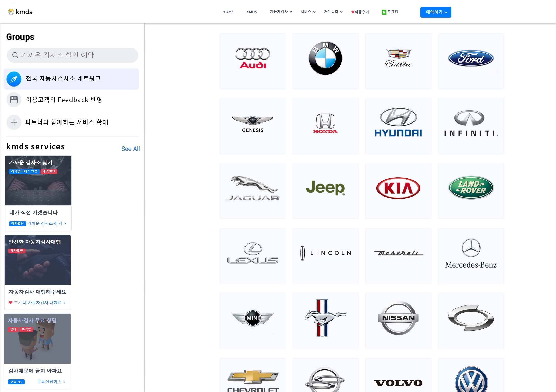This screenshot has height=392, width=556.
Task: Expand the 커뮤니티 dropdown menu
Action: point(333,12)
